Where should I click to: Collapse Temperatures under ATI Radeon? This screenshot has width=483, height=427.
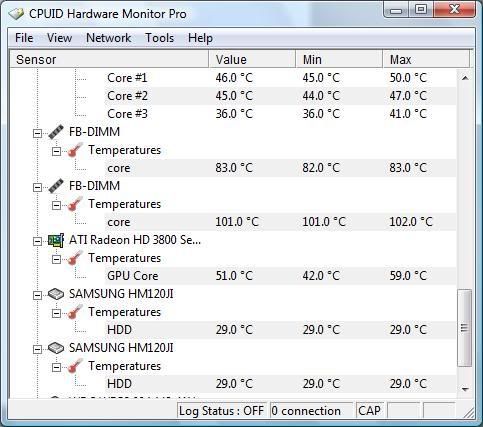tap(56, 259)
